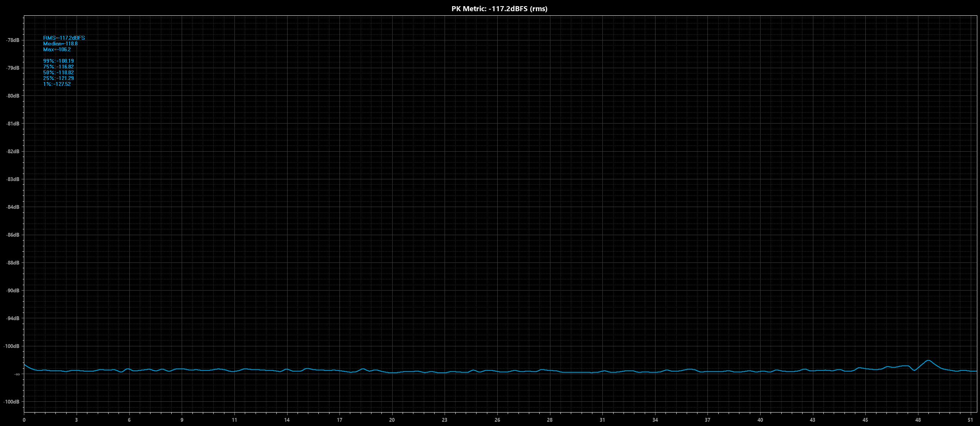980x426 pixels.
Task: Select the "-86dB" y-axis label
Action: click(x=13, y=235)
